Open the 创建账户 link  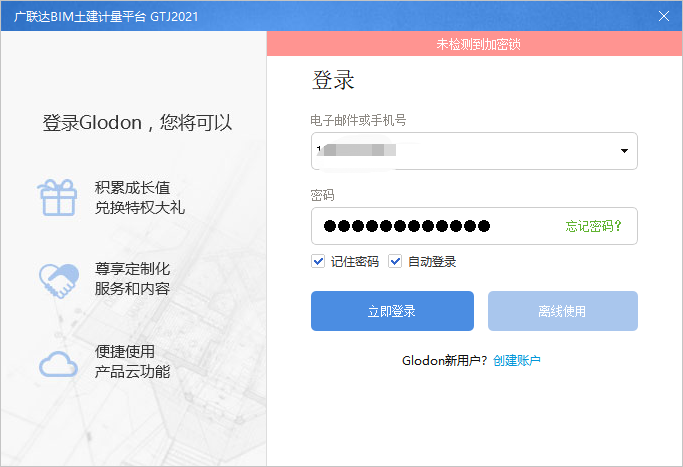click(517, 360)
